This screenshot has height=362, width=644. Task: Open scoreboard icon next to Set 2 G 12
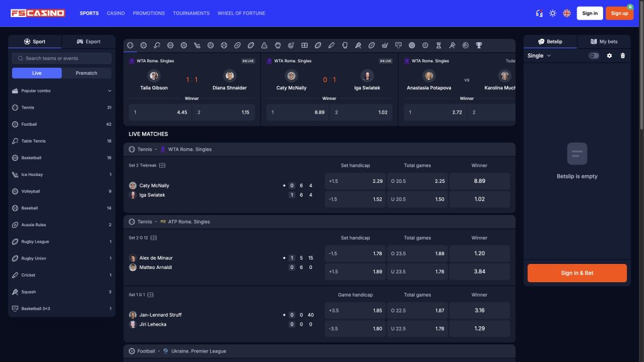point(153,238)
